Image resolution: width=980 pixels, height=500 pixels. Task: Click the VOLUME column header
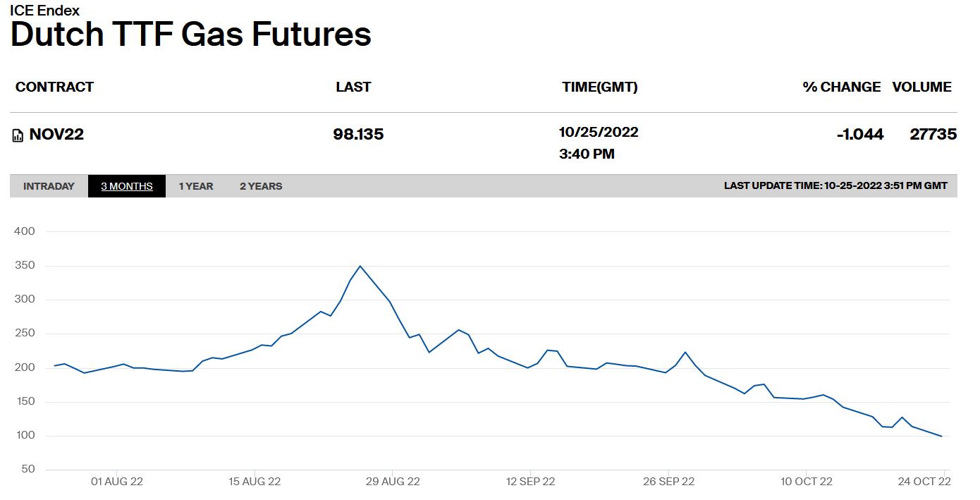tap(921, 87)
